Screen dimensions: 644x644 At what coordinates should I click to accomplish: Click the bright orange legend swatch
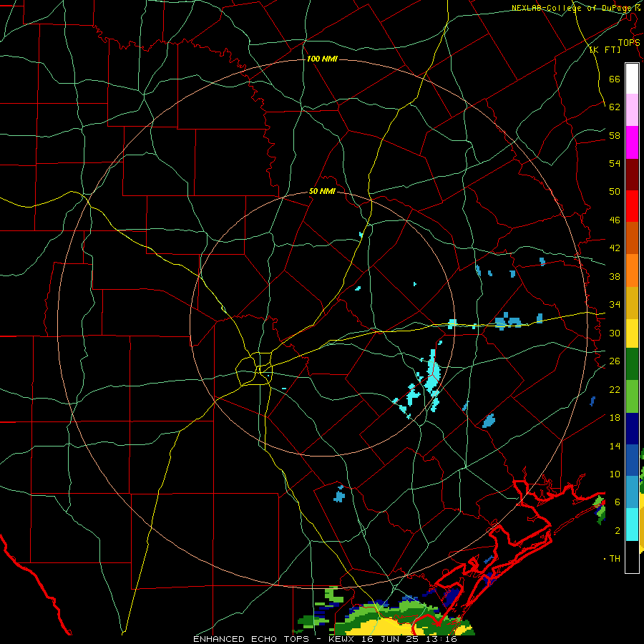[632, 270]
